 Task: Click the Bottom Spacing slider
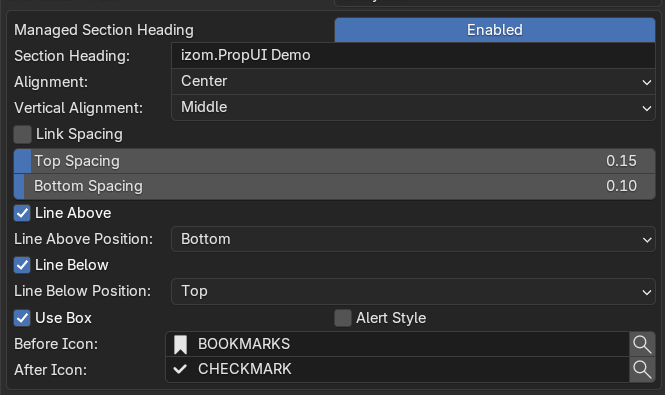334,186
